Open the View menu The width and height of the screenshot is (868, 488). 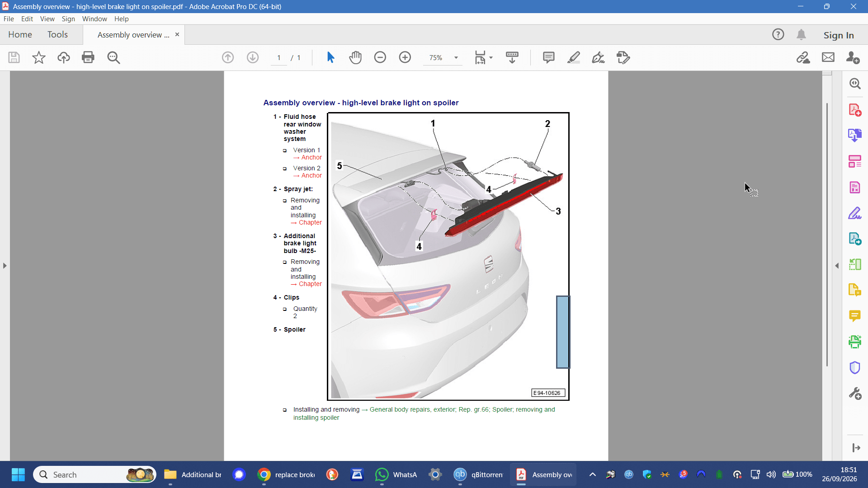click(x=47, y=19)
